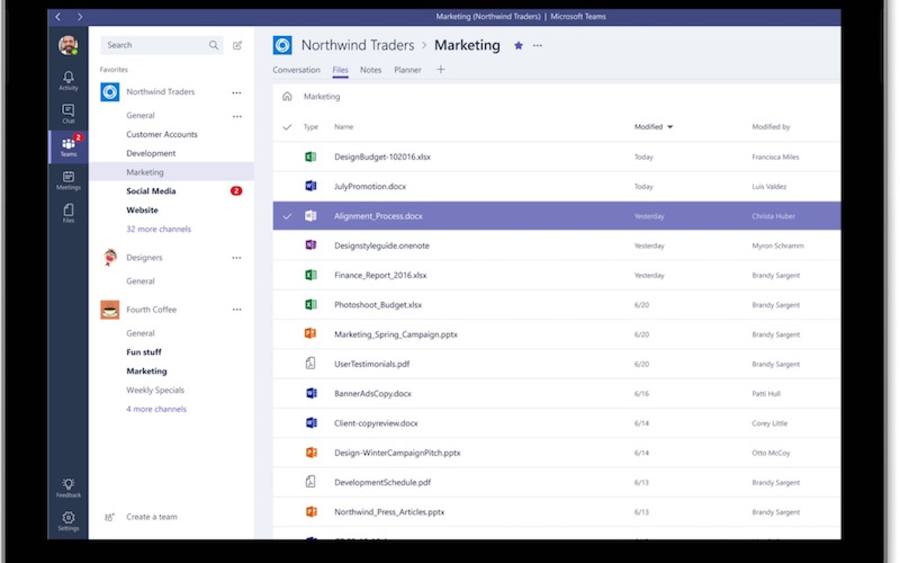The width and height of the screenshot is (900, 563).
Task: Click the Excel icon for Photoshoot_Budget.xlsx
Action: (x=311, y=304)
